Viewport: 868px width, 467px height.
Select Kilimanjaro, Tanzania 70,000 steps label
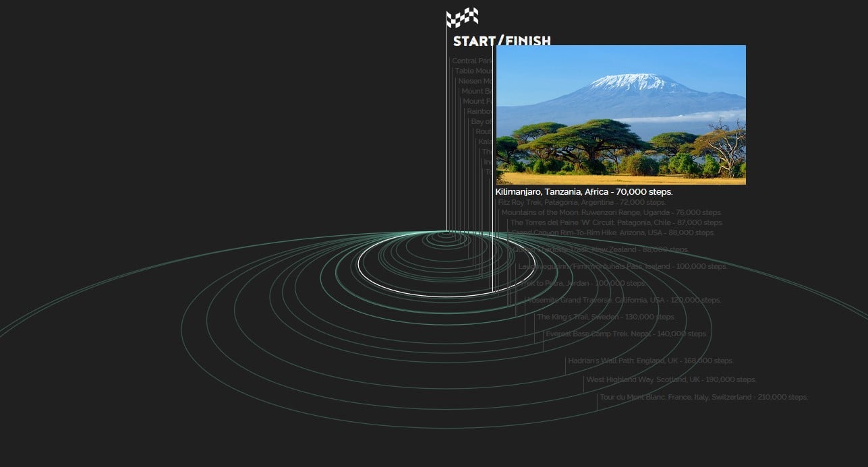583,192
